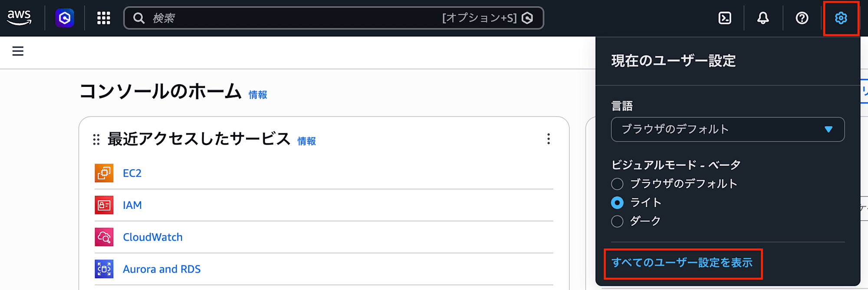Click the EC2 service icon
The height and width of the screenshot is (290, 868).
(104, 173)
